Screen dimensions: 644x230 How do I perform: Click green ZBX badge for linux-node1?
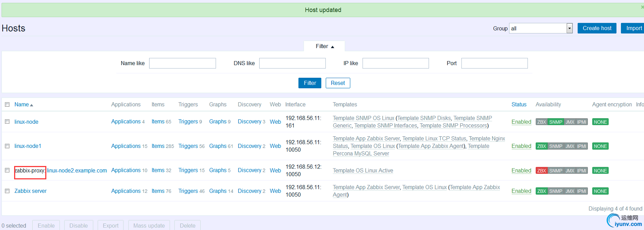(542, 146)
